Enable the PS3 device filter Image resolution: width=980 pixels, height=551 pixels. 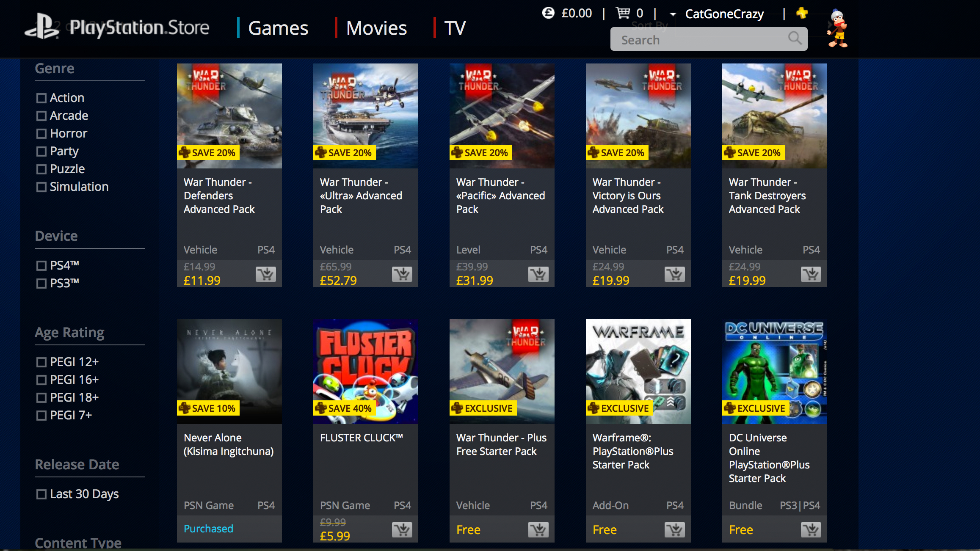point(41,284)
